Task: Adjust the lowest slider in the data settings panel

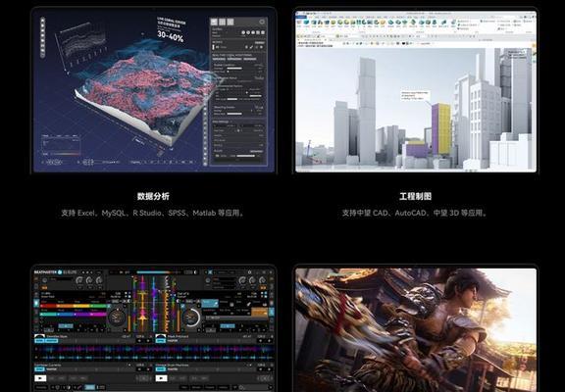Action: [x=245, y=156]
